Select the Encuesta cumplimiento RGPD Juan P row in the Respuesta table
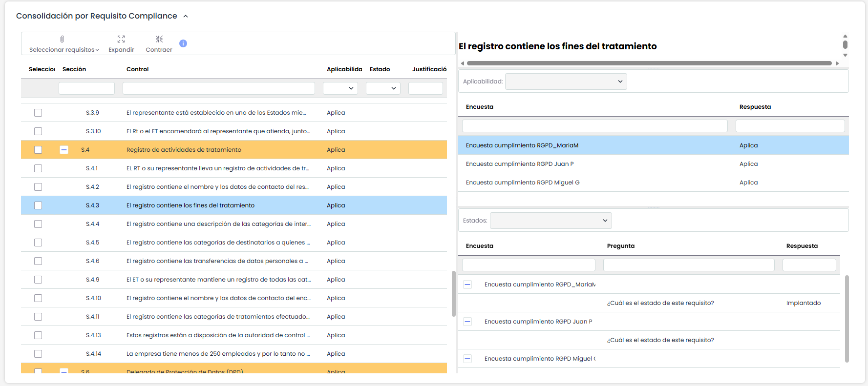This screenshot has height=386, width=868. pyautogui.click(x=520, y=164)
